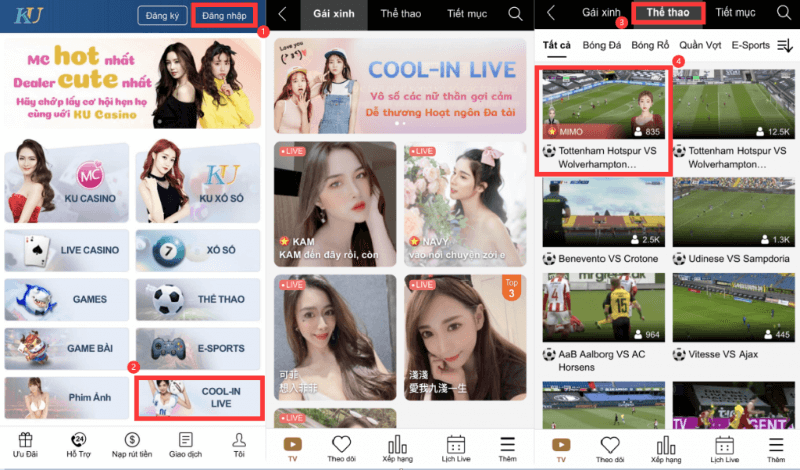
Task: Open the MC hot nhất promo banner
Action: tap(133, 83)
